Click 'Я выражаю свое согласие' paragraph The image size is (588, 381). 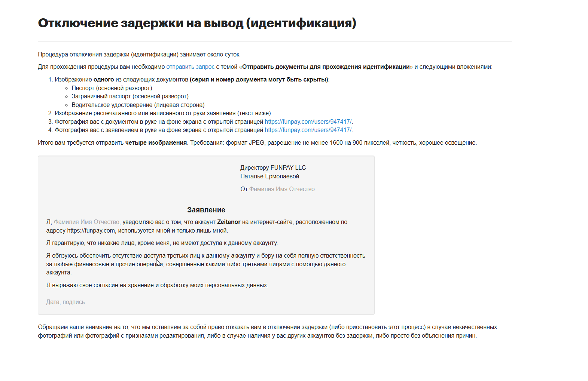[157, 285]
